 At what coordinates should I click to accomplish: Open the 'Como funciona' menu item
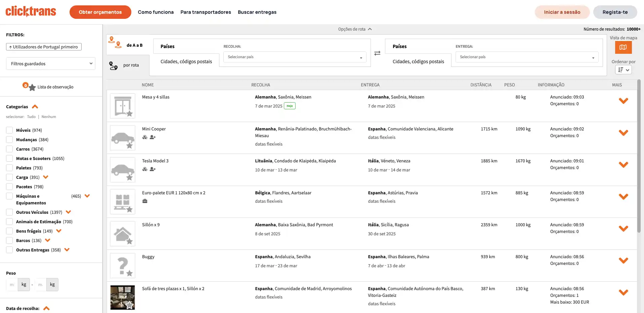point(156,12)
